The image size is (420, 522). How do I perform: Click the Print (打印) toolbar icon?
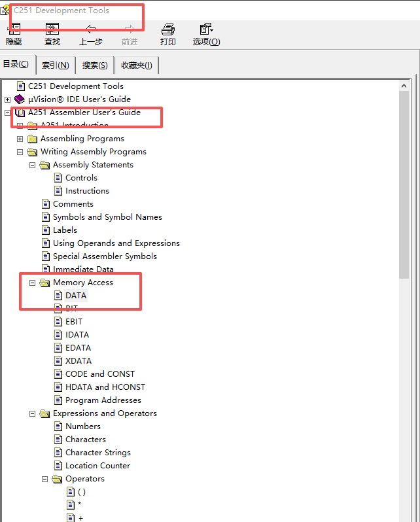(x=168, y=29)
